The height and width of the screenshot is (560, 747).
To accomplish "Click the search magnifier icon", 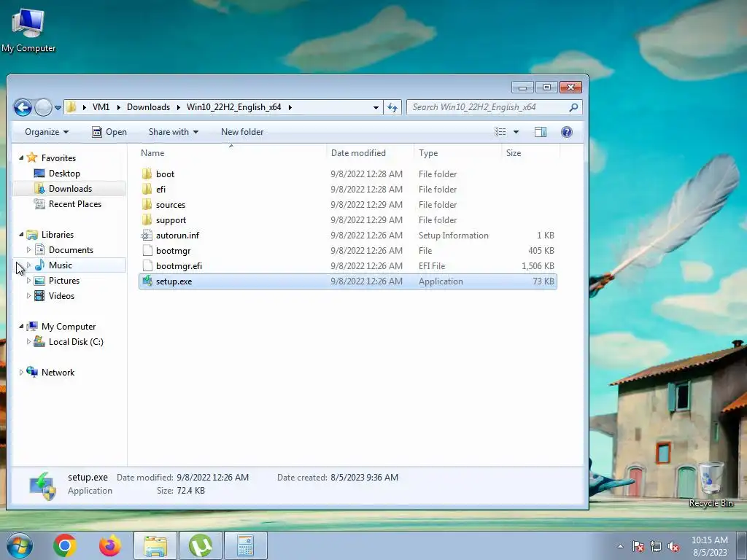I will tap(573, 108).
